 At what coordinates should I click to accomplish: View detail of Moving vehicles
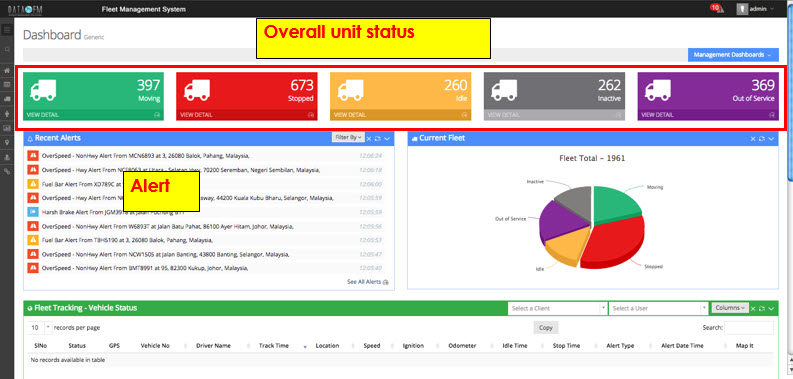tap(42, 115)
